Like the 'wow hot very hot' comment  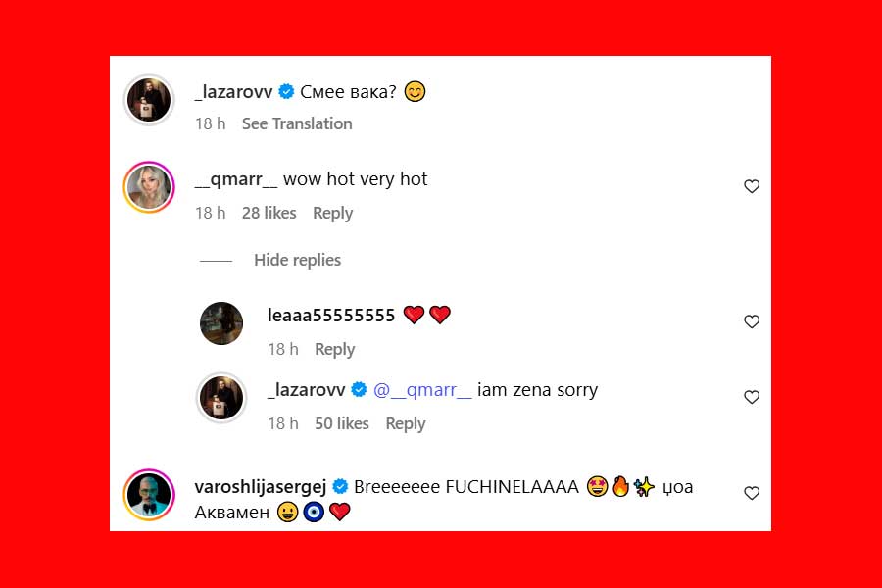coord(752,186)
